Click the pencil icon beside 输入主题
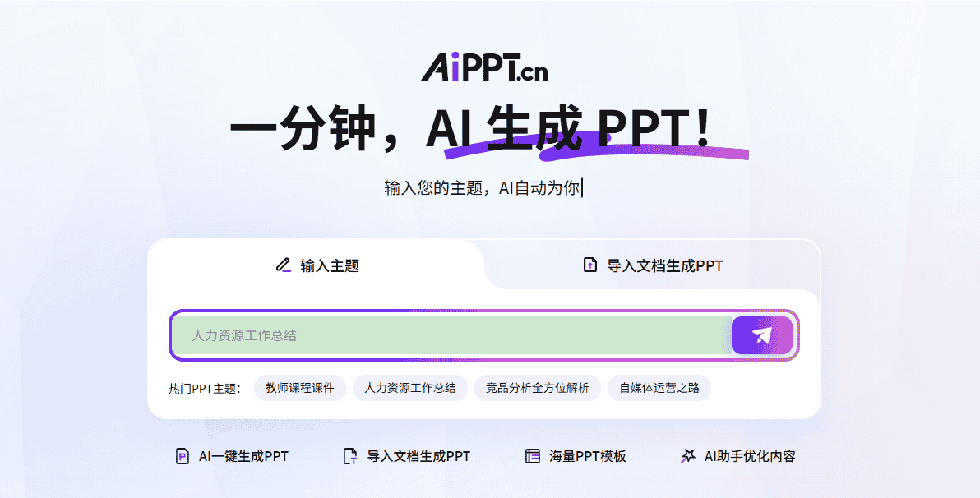 [x=284, y=265]
